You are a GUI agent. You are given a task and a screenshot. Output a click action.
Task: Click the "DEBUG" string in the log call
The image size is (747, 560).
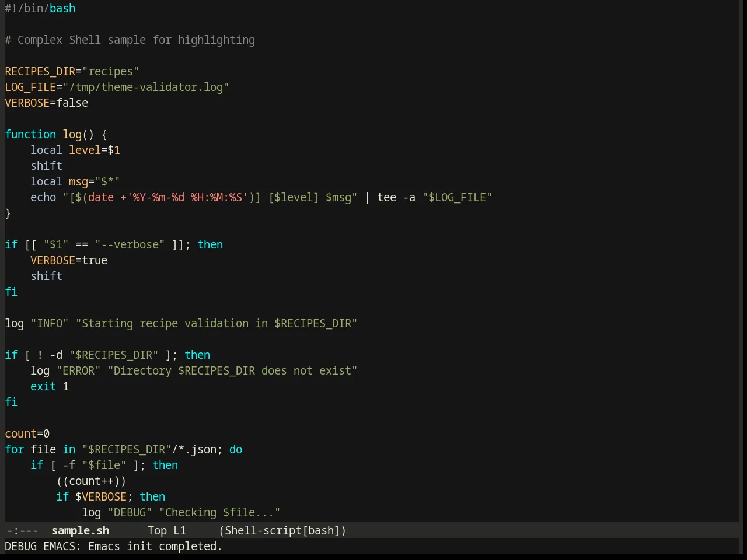coord(130,512)
